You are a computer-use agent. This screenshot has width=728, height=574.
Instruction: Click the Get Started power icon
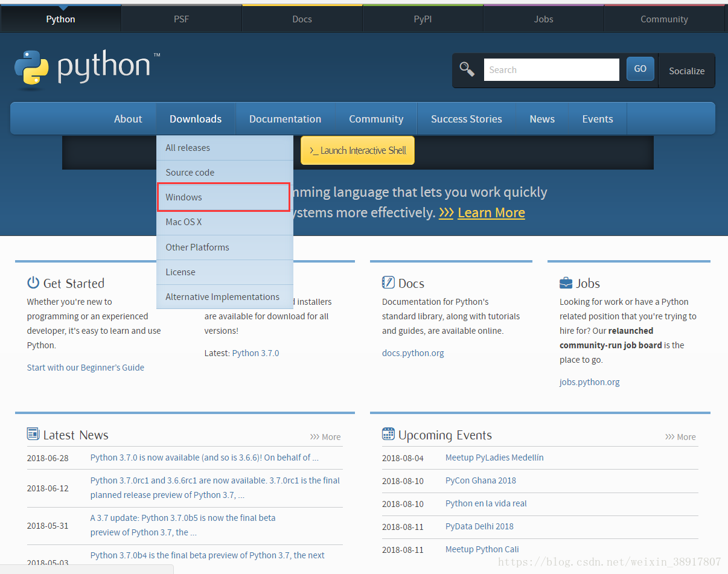click(x=33, y=282)
